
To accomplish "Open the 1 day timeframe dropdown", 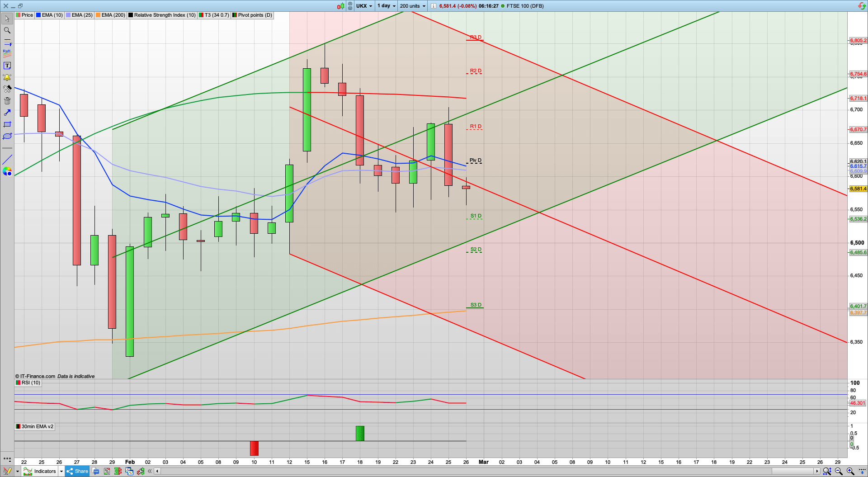I will click(387, 6).
